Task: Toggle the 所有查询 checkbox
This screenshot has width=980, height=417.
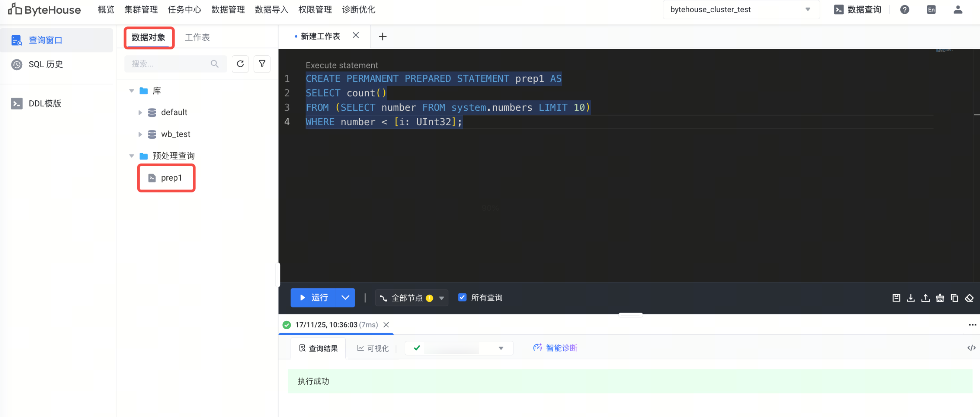Action: tap(462, 297)
